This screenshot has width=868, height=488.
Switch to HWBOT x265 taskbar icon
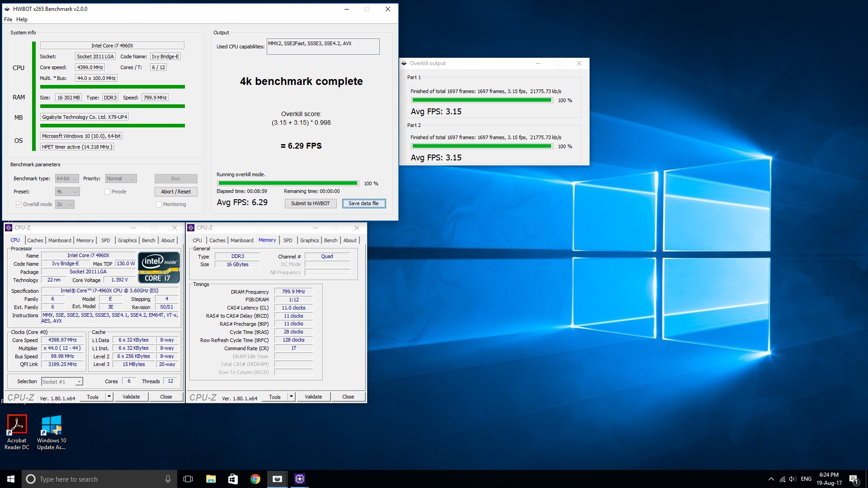click(277, 479)
